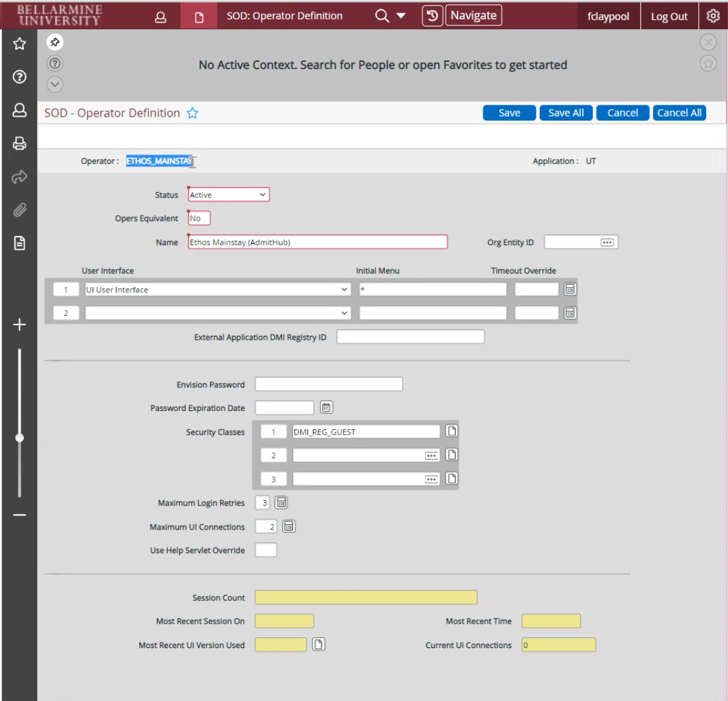728x701 pixels.
Task: Click Bellarmine University logo
Action: pyautogui.click(x=60, y=15)
